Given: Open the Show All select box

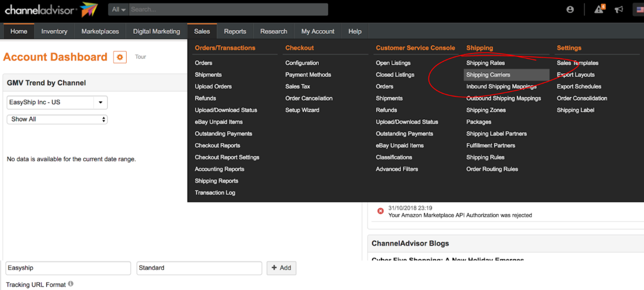Looking at the screenshot, I should pyautogui.click(x=57, y=119).
